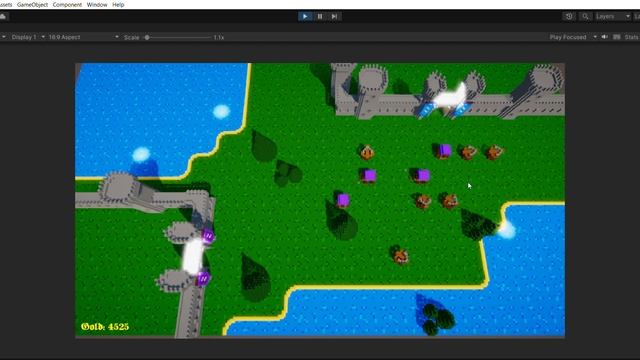Open the 16:9 Aspect dropdown
Viewport: 640px width, 360px height.
pos(84,37)
